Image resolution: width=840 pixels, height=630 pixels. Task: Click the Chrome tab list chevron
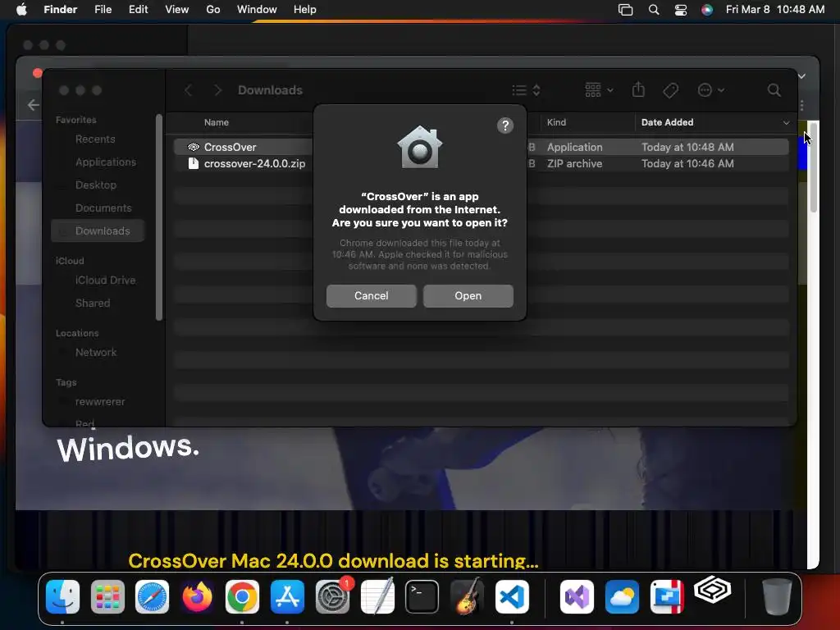coord(802,76)
